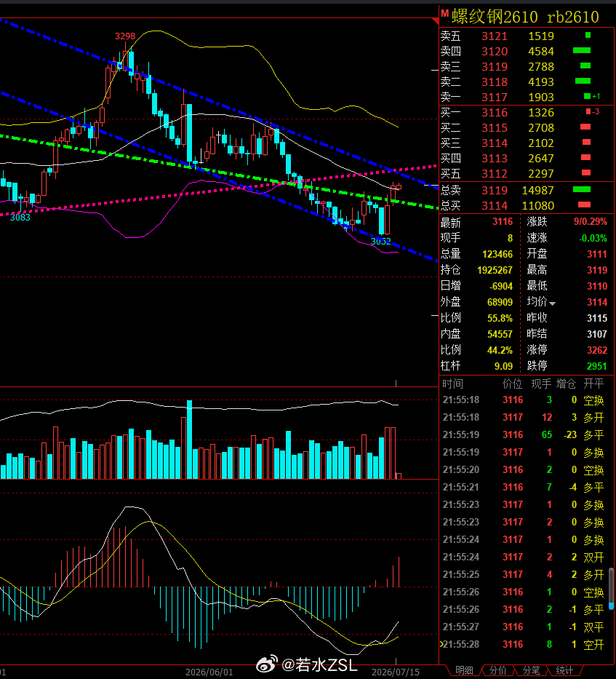Image resolution: width=616 pixels, height=679 pixels.
Task: Open the 统计 tab
Action: coord(564,670)
